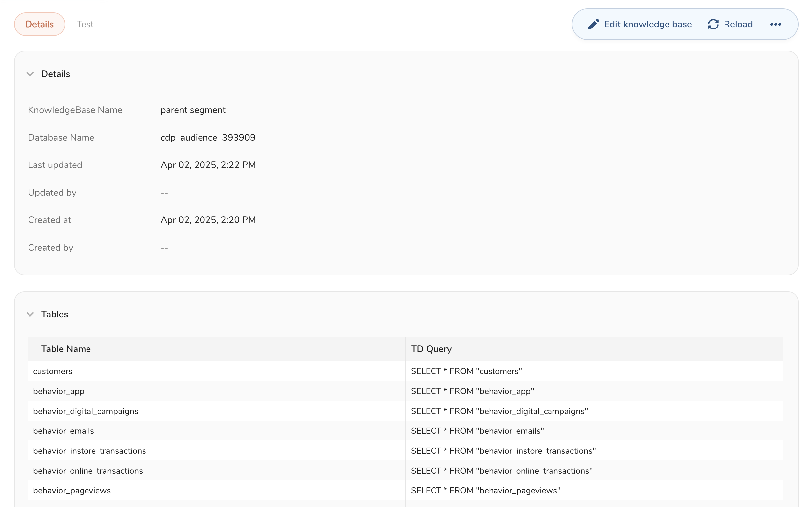The image size is (812, 507).
Task: Select the Details tab
Action: coord(39,24)
